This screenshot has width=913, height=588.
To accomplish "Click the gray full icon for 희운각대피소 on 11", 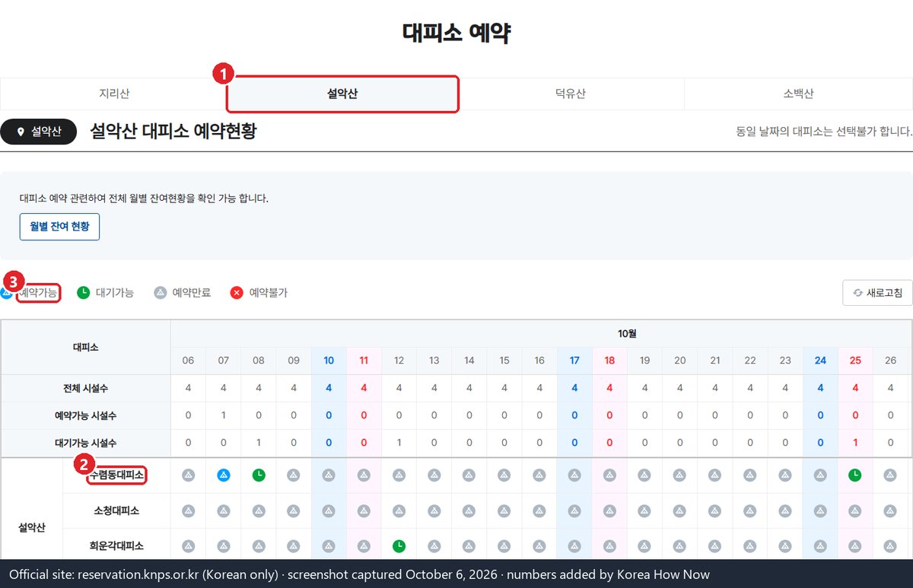I will click(x=364, y=545).
